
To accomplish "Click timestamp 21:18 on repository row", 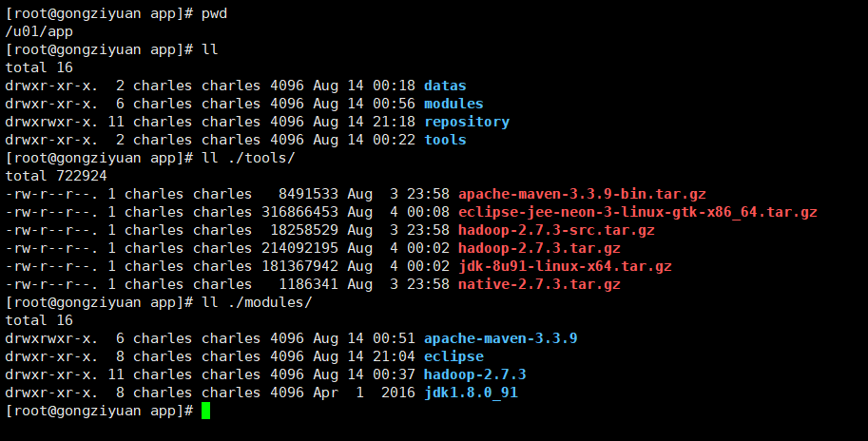I will [394, 123].
